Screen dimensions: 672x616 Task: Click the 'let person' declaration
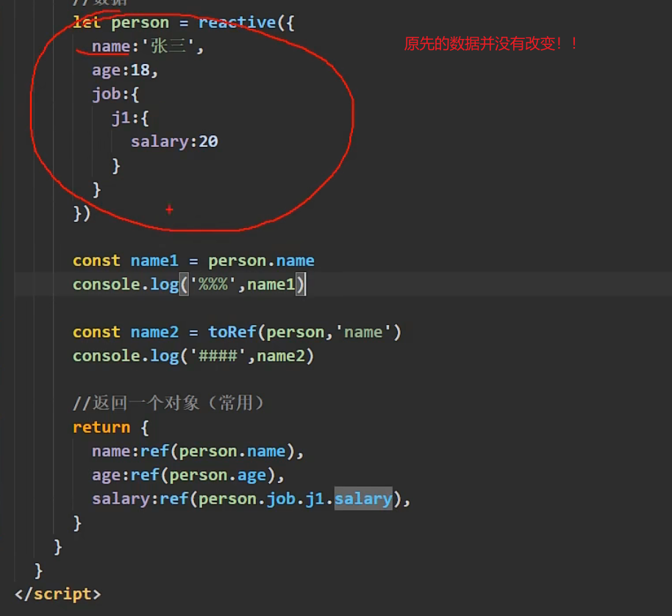(121, 23)
